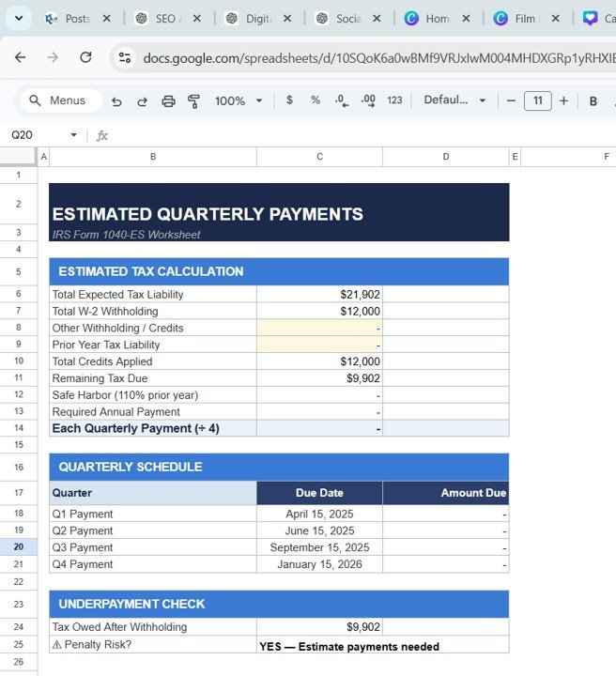
Task: Select the Remaining Tax Due $9,902 cell
Action: (319, 378)
